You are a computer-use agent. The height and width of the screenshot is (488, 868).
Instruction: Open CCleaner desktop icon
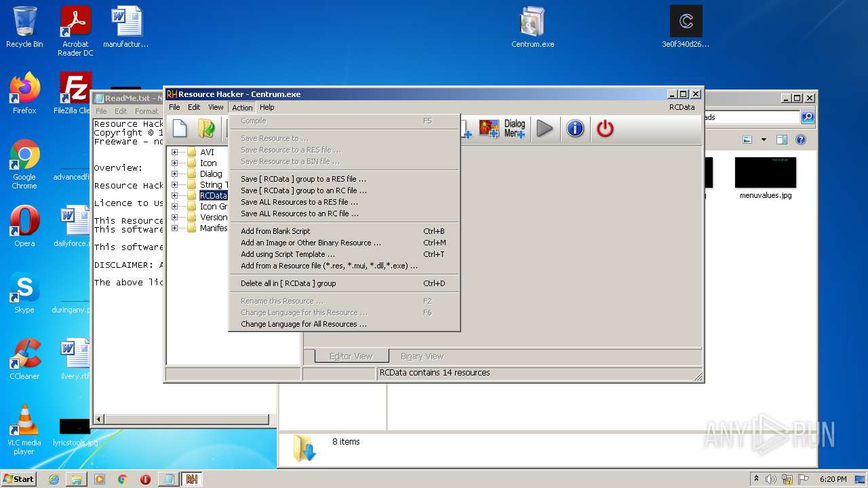pos(24,359)
